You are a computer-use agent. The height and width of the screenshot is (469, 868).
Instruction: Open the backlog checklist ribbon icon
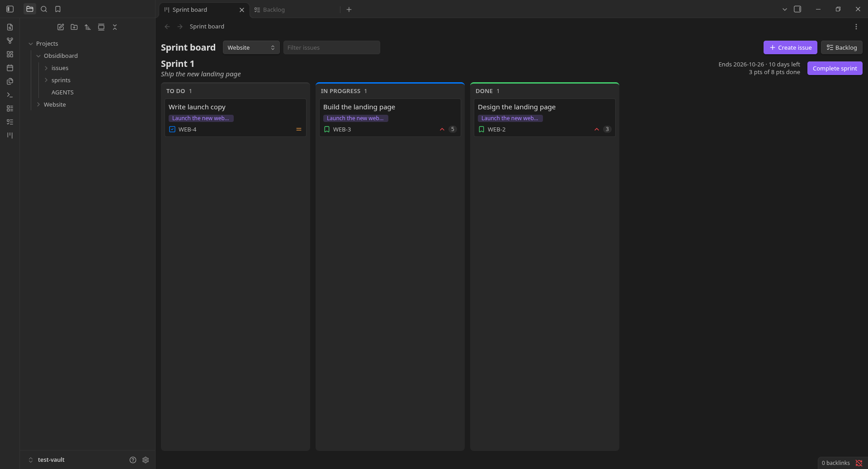click(10, 122)
